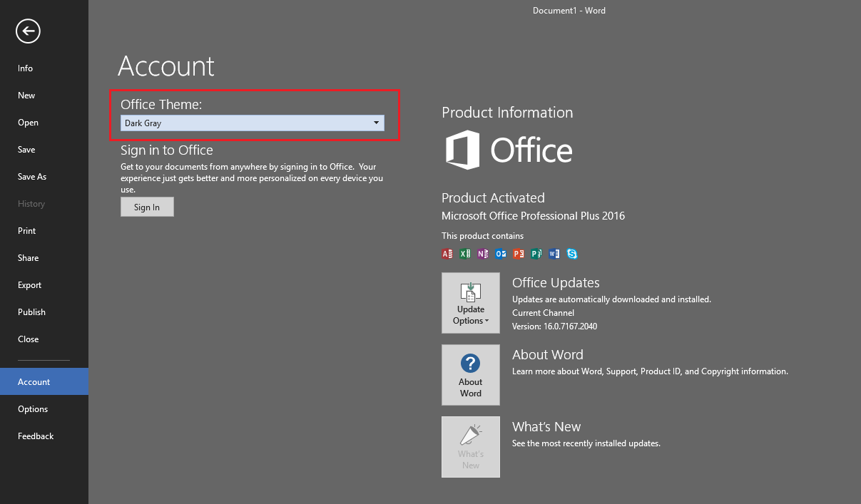Click the Product Information heading
Viewport: 861px width, 504px height.
[507, 113]
